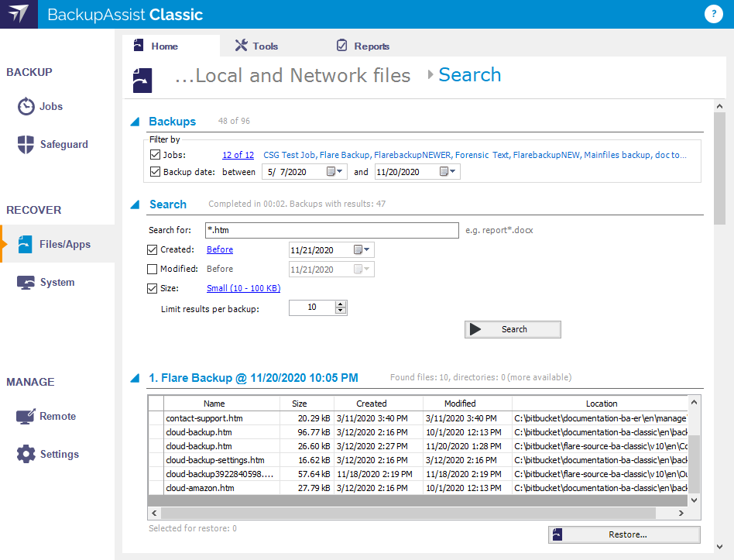Open the 11/20/2020 backup date dropdown arrow
734x560 pixels.
tap(453, 171)
